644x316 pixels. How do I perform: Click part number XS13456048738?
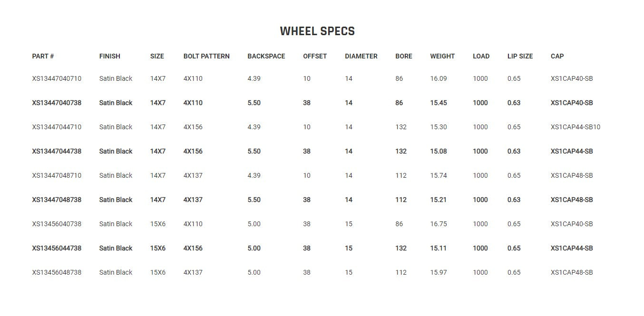[x=57, y=272]
